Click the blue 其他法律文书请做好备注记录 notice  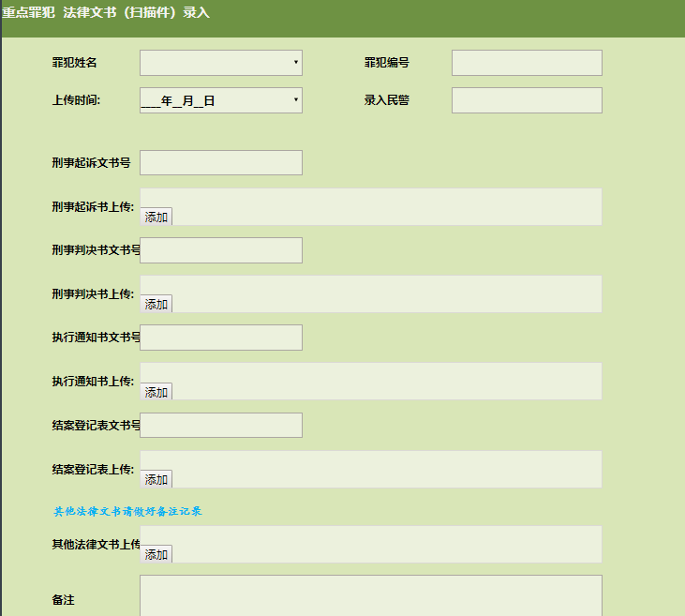[x=128, y=512]
